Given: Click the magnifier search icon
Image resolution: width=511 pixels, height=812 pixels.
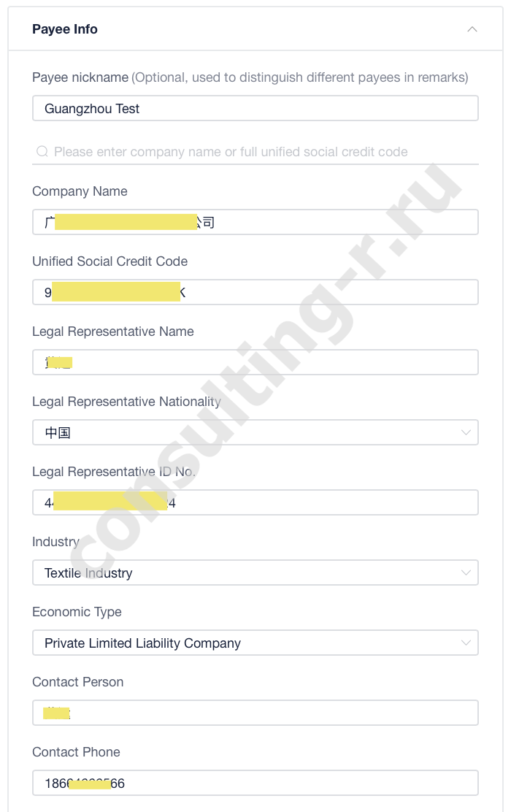Looking at the screenshot, I should coord(42,151).
